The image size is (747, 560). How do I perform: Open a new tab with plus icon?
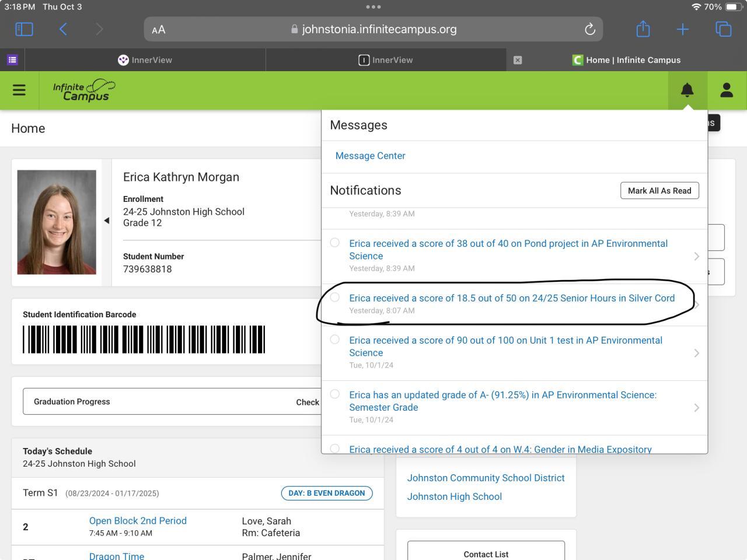(682, 29)
